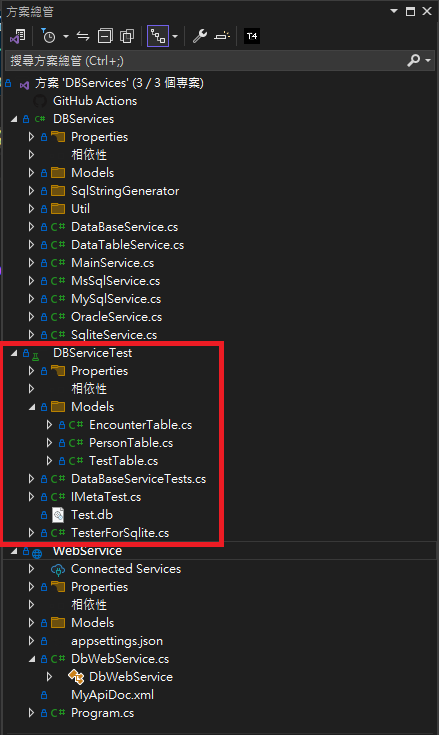Click the Connected Services cloud icon
The height and width of the screenshot is (738, 445).
click(x=58, y=570)
